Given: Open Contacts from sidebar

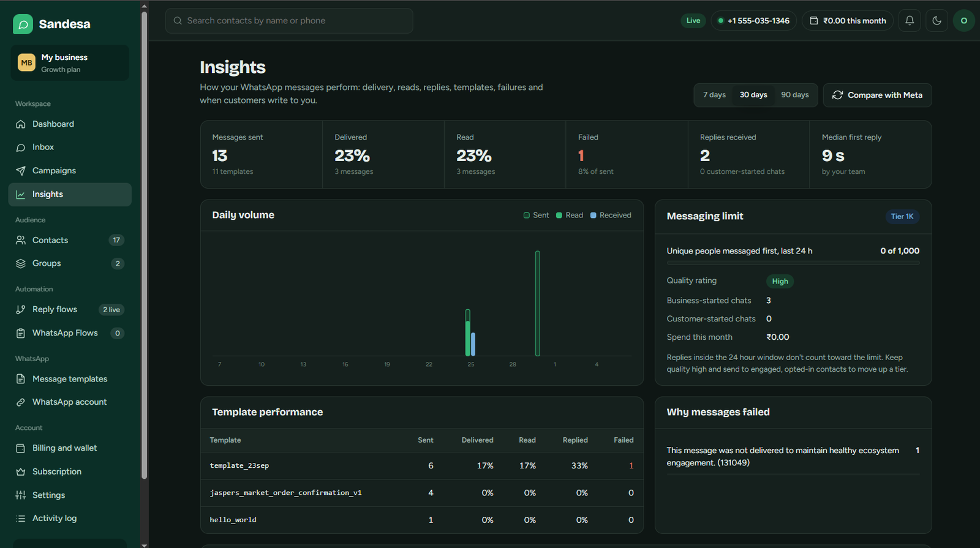Looking at the screenshot, I should click(70, 240).
